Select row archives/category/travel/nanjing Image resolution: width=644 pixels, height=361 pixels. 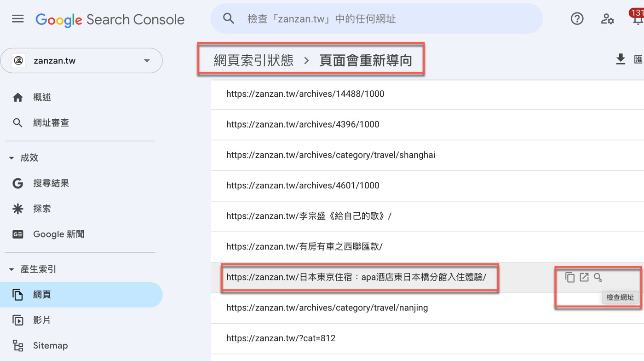coord(427,308)
